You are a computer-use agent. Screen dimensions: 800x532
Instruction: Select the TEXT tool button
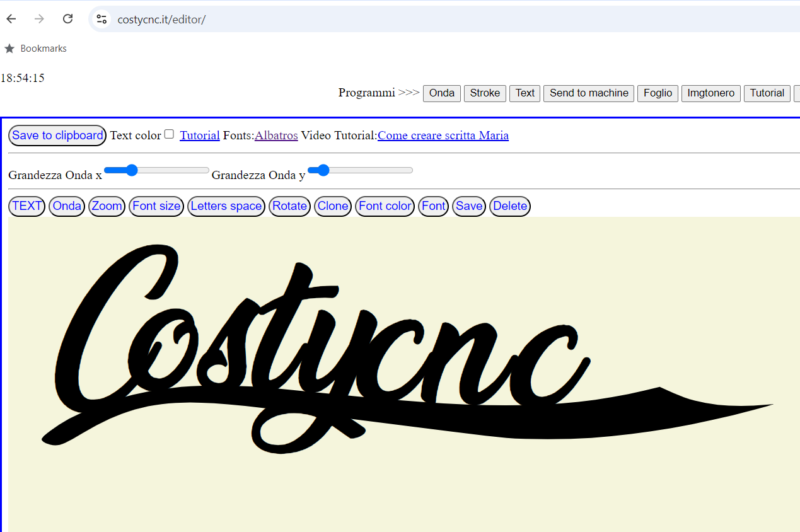(x=26, y=206)
